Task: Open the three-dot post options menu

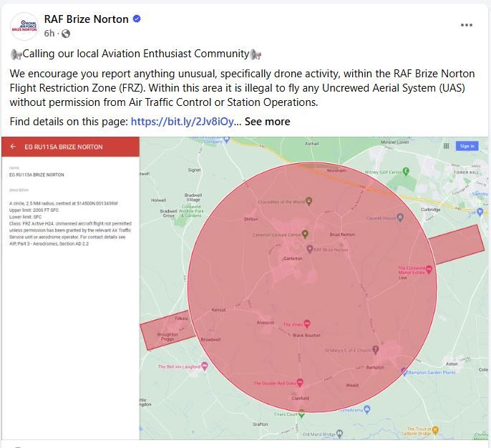Action: click(467, 25)
